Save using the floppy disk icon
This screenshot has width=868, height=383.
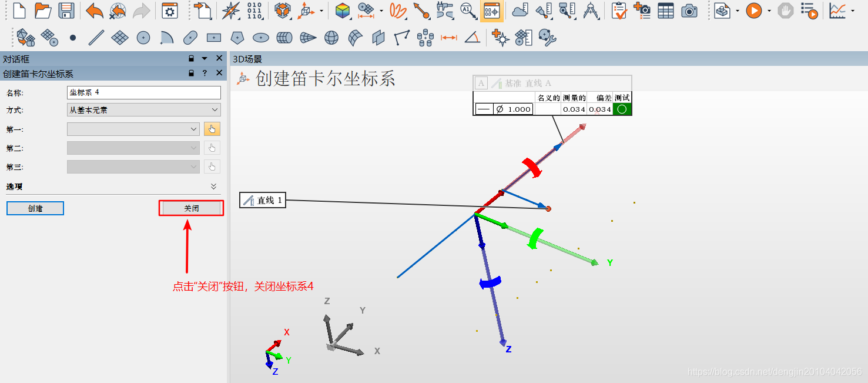pyautogui.click(x=66, y=10)
